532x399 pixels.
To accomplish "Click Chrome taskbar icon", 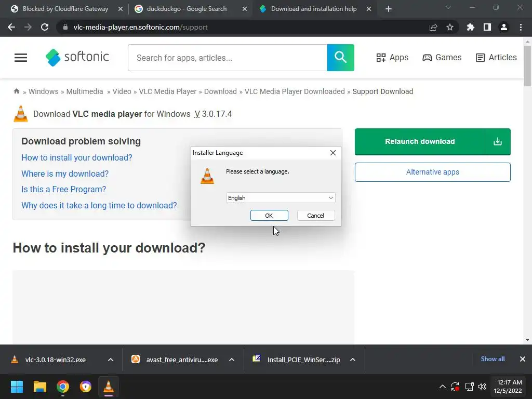I will pos(63,387).
